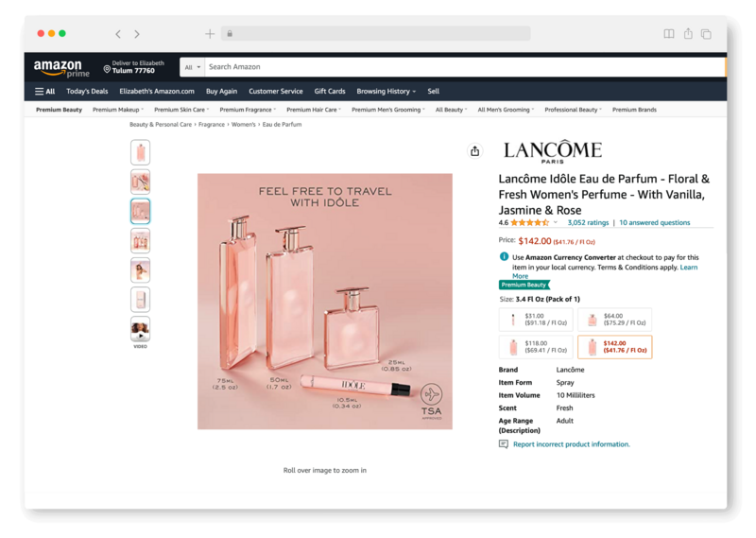The width and height of the screenshot is (756, 538).
Task: Select the white box packaging thumbnail
Action: [140, 300]
